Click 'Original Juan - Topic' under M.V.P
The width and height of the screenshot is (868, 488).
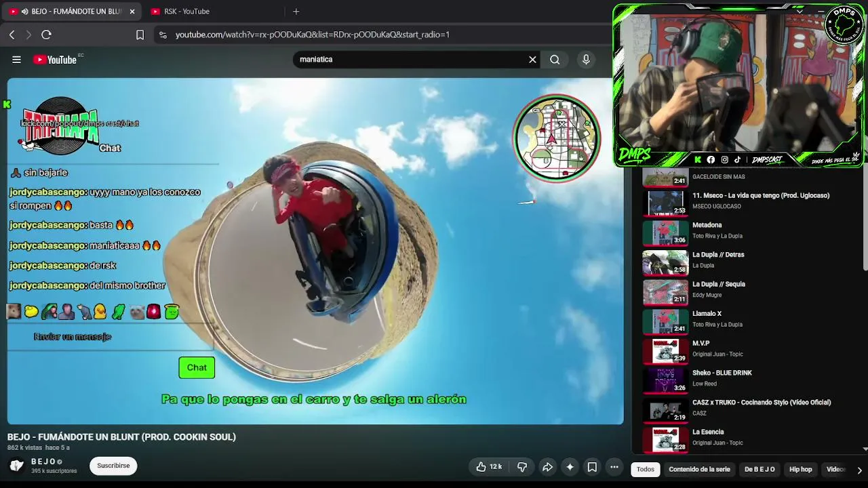coord(717,354)
